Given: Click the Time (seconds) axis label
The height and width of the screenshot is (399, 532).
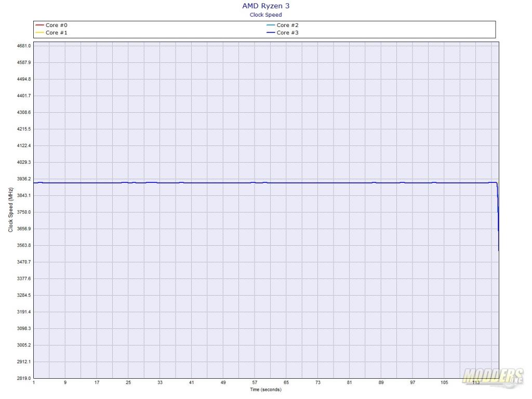Looking at the screenshot, I should coord(265,390).
